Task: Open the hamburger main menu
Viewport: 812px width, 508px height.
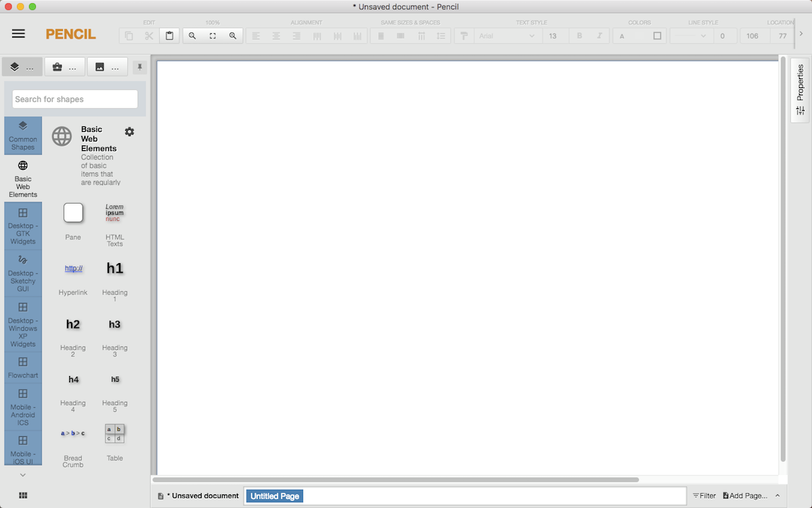Action: coord(18,34)
